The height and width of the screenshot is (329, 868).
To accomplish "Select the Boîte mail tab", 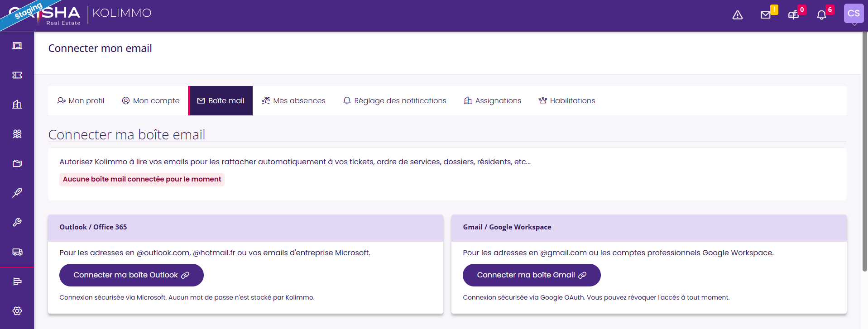I will [x=221, y=100].
